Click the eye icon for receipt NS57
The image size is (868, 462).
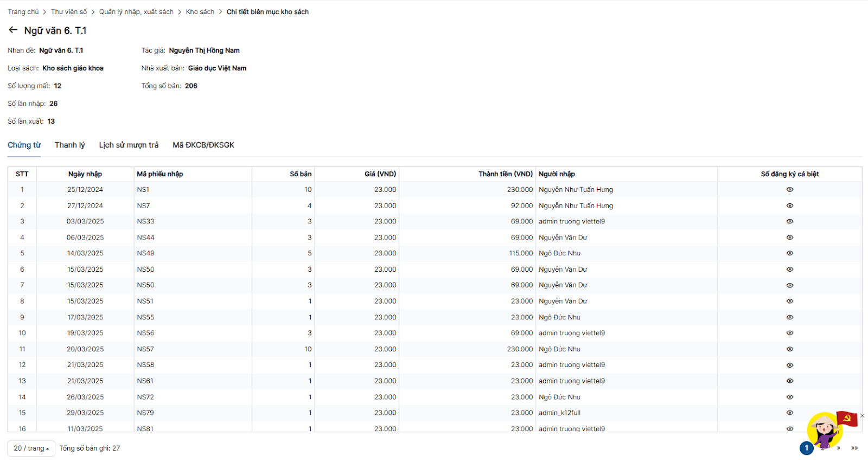789,349
